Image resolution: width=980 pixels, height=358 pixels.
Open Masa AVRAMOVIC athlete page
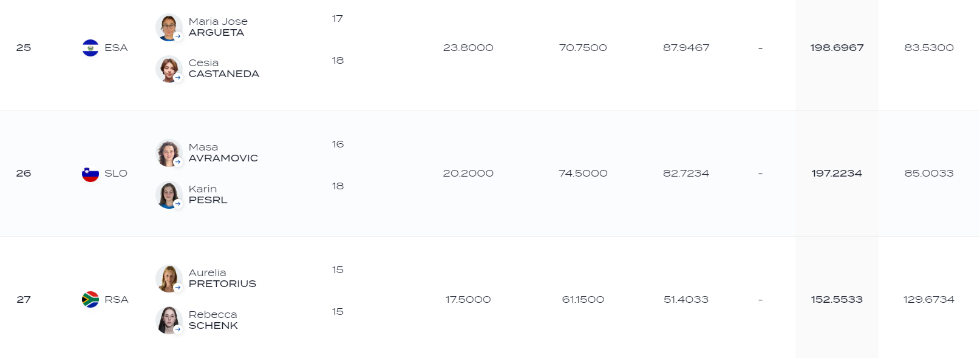point(223,153)
